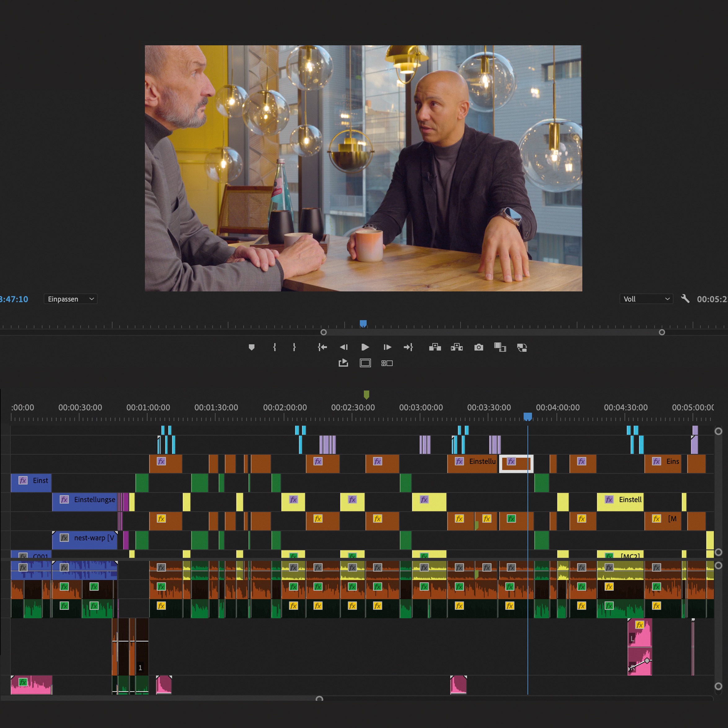Viewport: 728px width, 728px height.
Task: Click the Add Marker button
Action: 252,347
